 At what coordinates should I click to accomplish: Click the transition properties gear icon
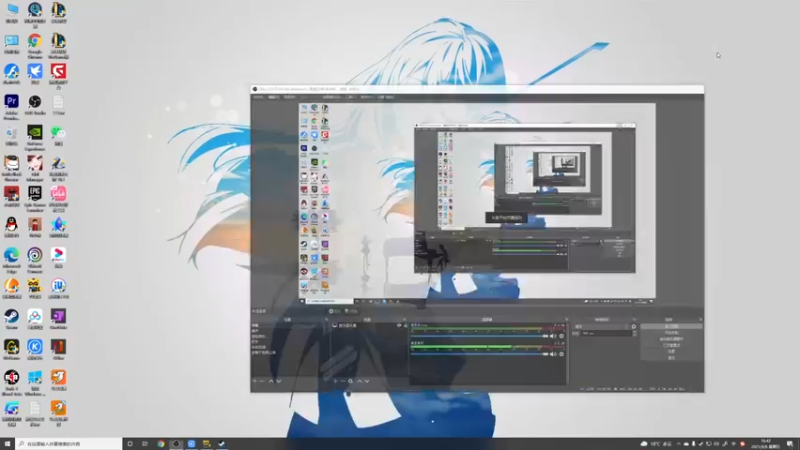point(634,327)
